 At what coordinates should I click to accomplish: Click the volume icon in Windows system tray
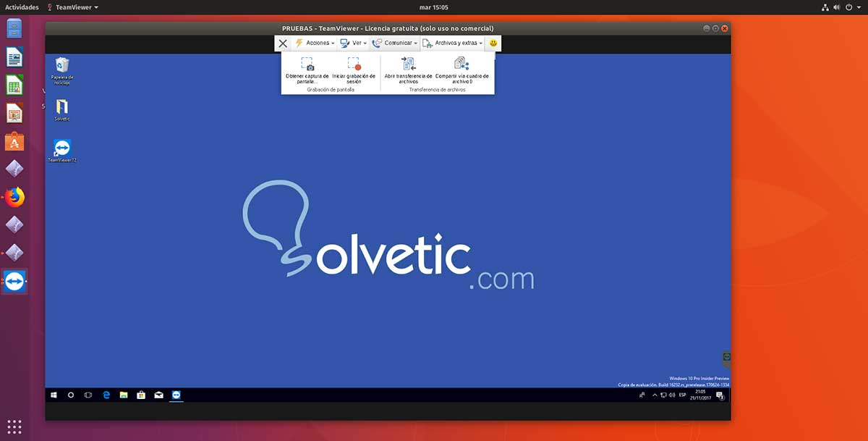click(x=672, y=395)
